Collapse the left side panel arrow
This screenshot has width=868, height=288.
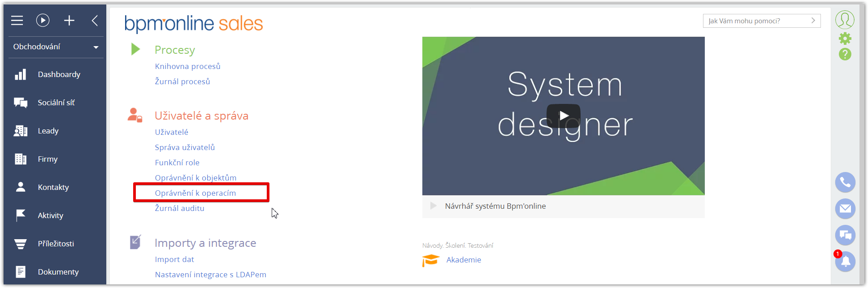[95, 20]
